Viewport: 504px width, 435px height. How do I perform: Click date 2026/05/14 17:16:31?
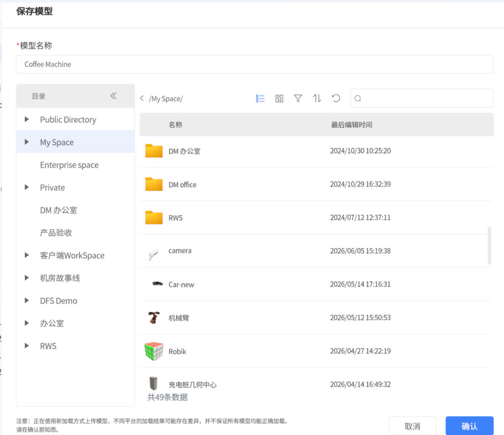[x=360, y=284]
